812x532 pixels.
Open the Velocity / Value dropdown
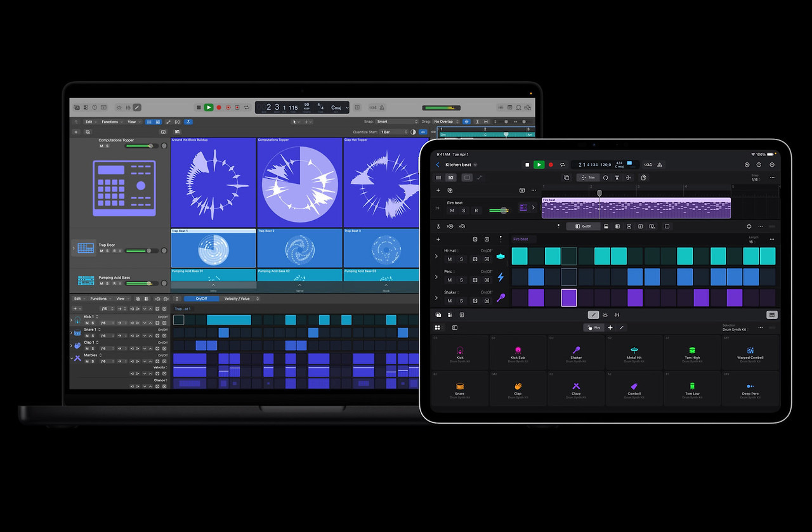(x=240, y=299)
